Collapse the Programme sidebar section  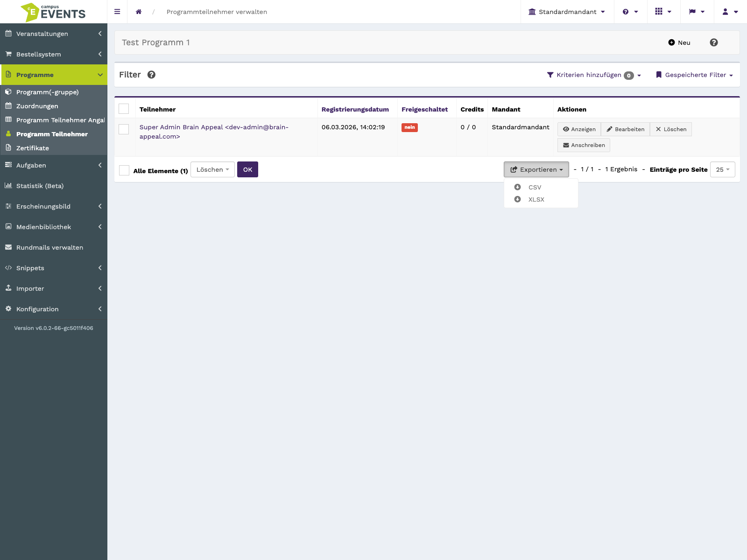point(54,75)
